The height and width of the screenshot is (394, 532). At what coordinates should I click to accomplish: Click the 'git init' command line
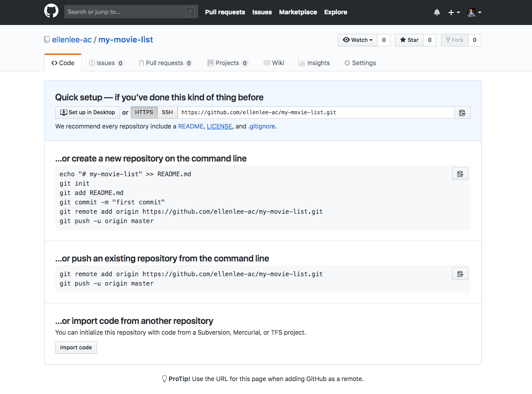pyautogui.click(x=75, y=183)
